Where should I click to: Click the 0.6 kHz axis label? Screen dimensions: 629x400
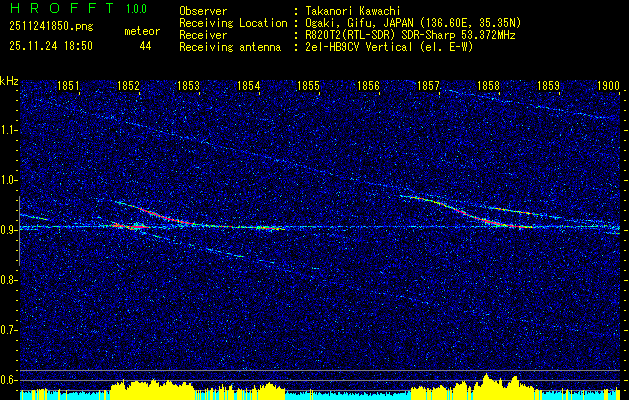pyautogui.click(x=8, y=380)
